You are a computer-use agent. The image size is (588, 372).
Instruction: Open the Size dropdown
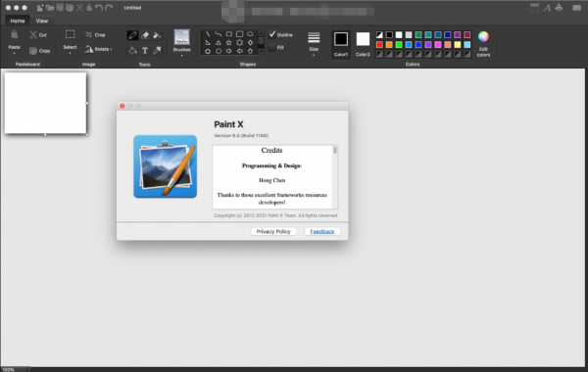[314, 55]
